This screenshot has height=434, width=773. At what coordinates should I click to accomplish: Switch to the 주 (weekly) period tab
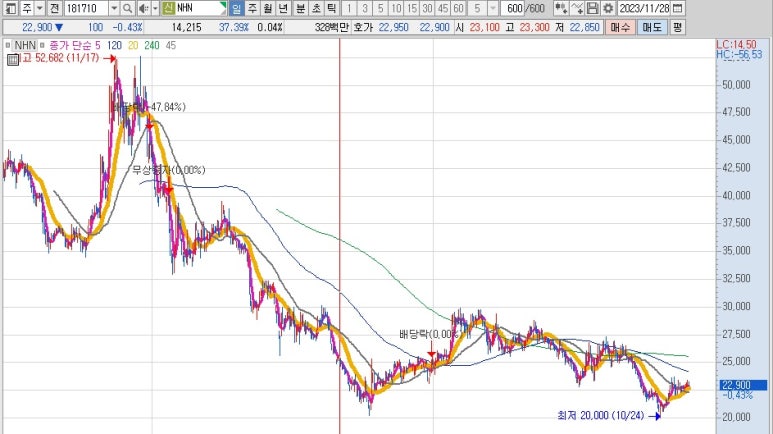click(x=252, y=8)
